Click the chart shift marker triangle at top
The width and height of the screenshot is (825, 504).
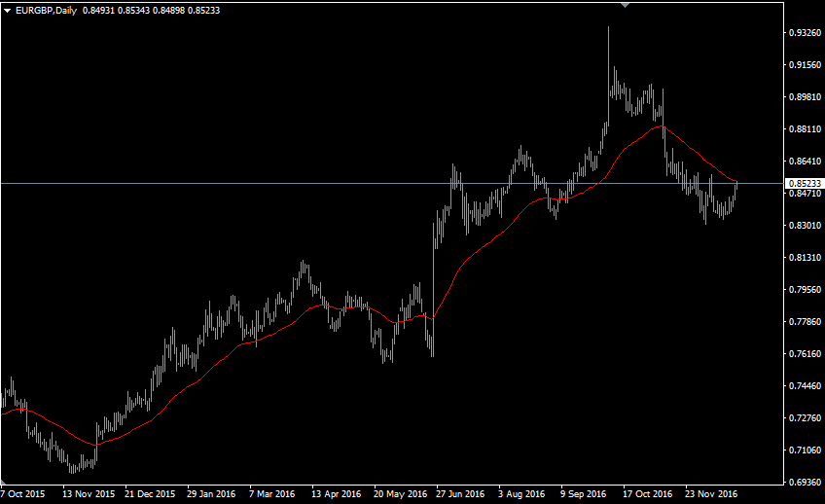click(625, 5)
